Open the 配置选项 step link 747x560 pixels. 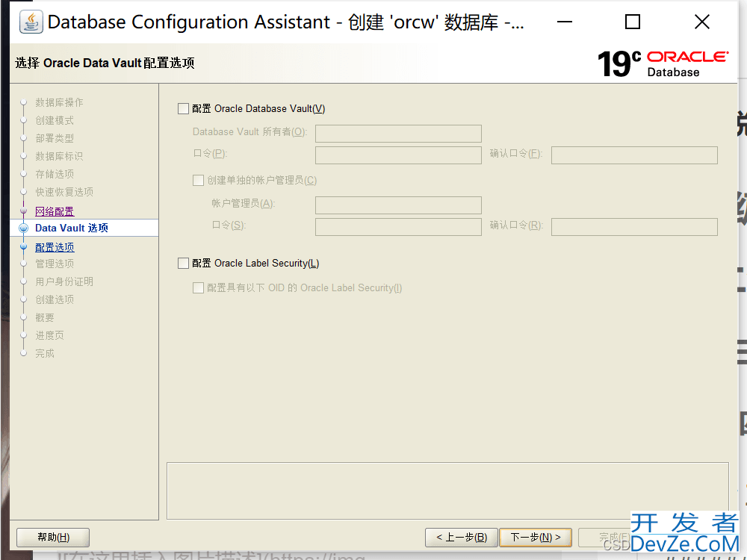coord(55,247)
